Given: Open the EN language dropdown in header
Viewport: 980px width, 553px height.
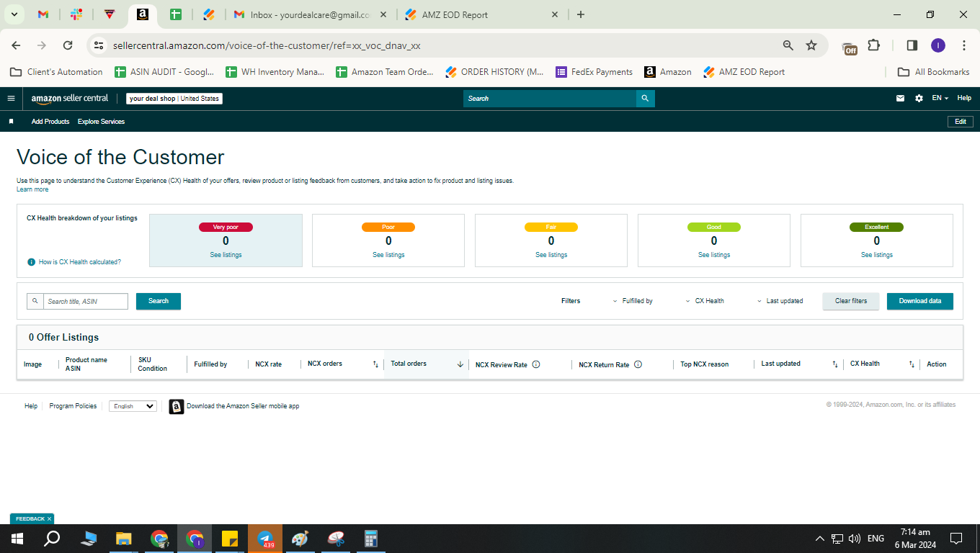Looking at the screenshot, I should click(x=940, y=99).
